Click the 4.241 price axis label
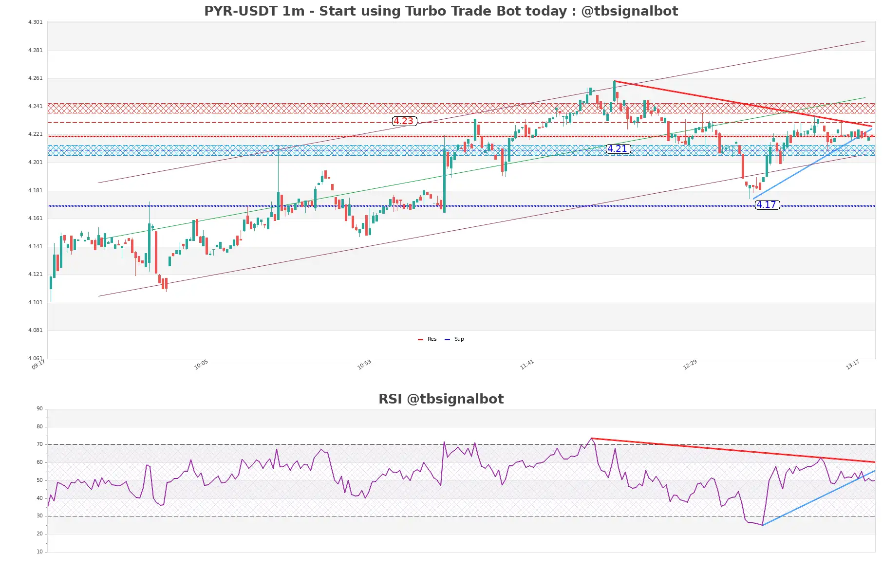 pos(35,106)
